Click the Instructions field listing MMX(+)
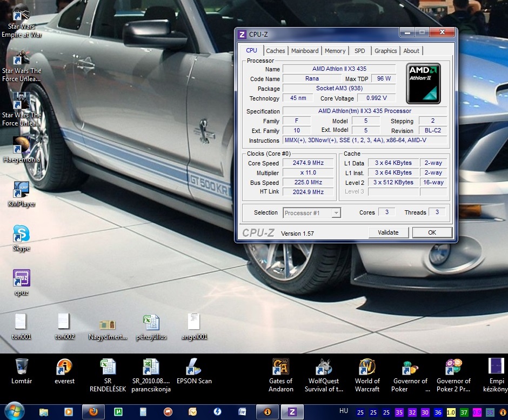 tap(365, 140)
